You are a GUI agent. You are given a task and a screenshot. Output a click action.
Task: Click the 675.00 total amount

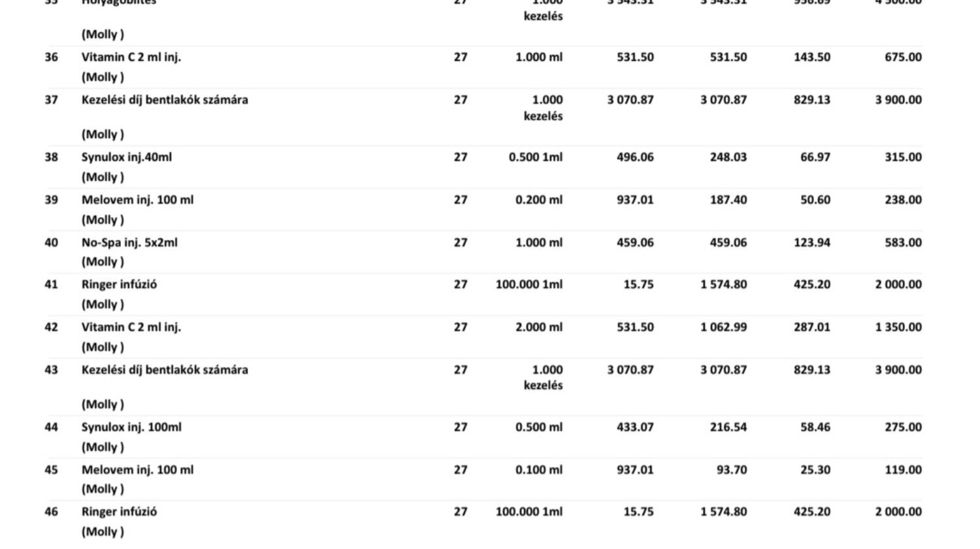pos(903,58)
